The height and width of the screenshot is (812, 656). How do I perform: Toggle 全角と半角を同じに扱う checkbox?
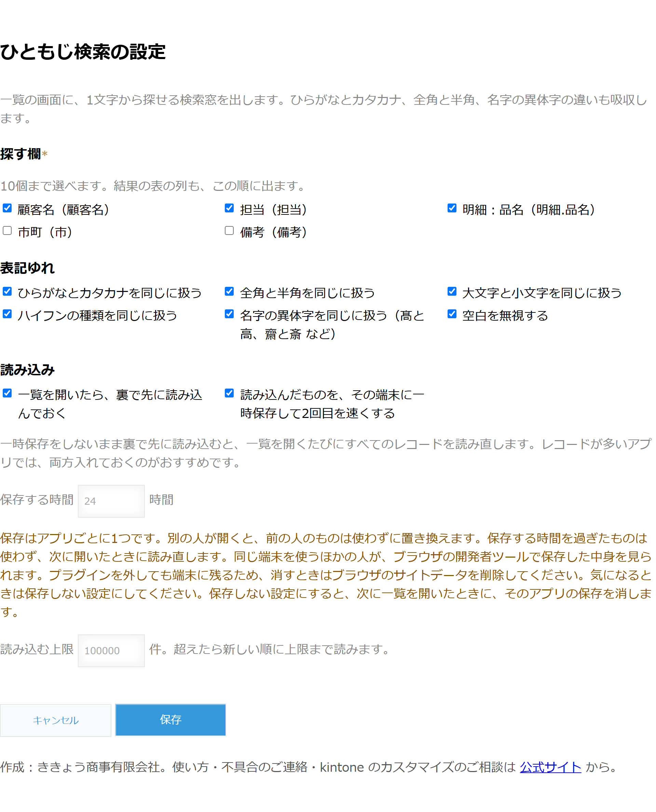pyautogui.click(x=229, y=291)
